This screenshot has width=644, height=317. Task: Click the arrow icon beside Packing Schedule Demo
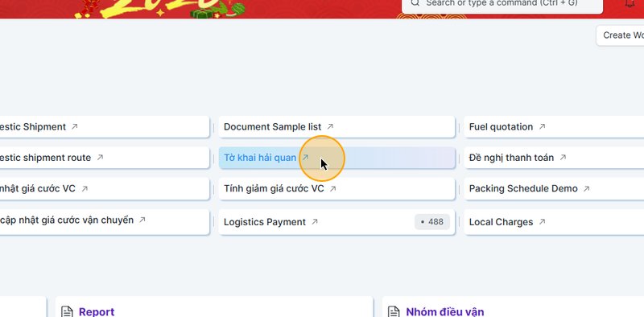tap(587, 188)
